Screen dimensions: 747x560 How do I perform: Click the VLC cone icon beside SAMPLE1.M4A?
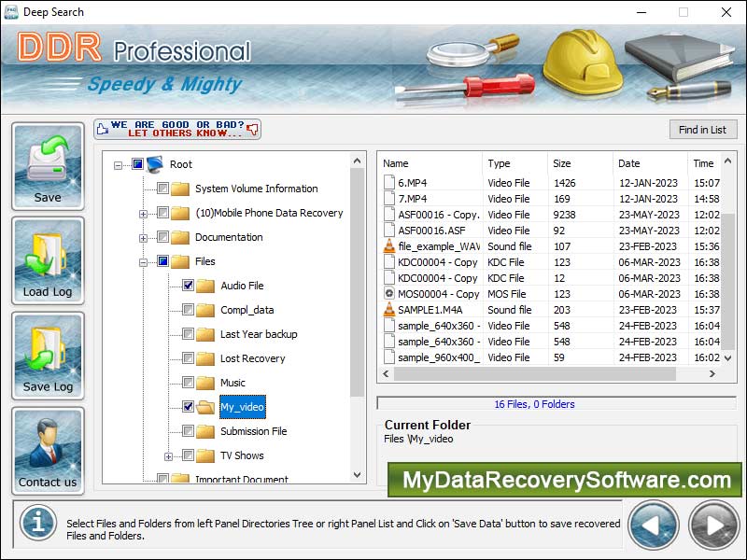coord(388,309)
